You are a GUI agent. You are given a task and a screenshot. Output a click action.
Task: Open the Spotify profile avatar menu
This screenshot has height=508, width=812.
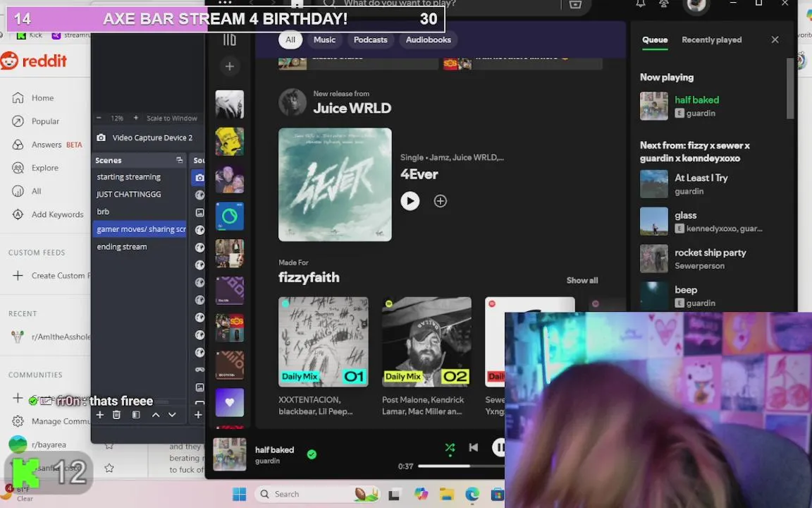(x=696, y=5)
